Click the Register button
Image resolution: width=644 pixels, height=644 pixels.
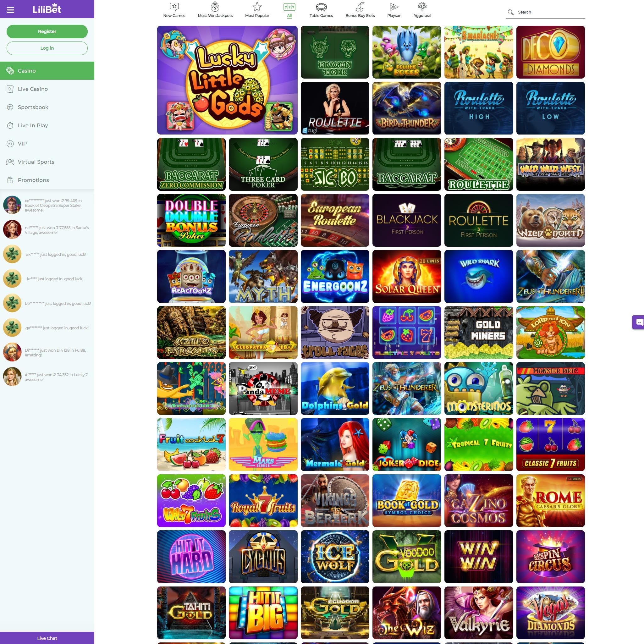[47, 31]
